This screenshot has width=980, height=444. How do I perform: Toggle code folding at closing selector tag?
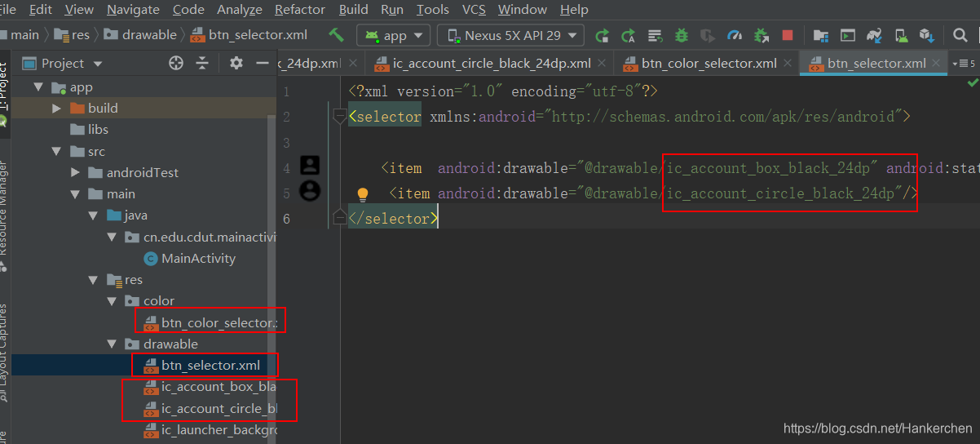coord(339,217)
